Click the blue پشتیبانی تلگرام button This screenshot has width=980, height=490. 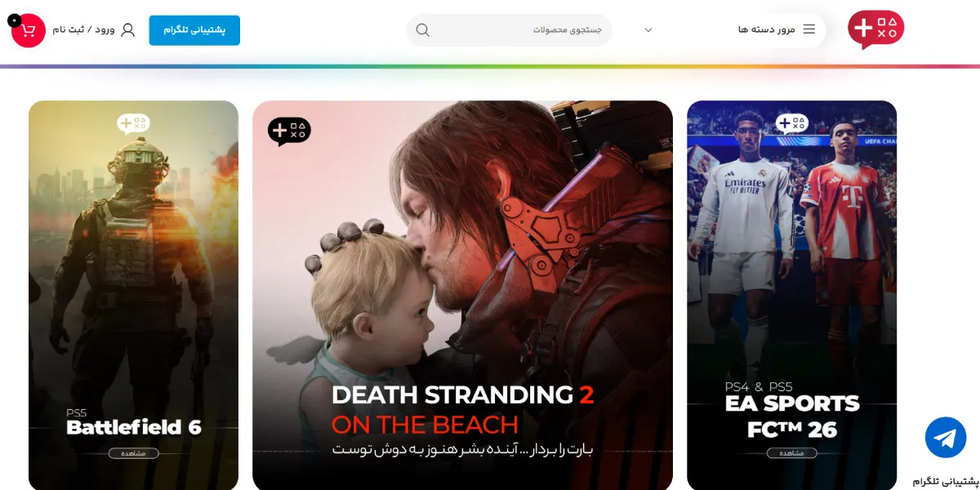pyautogui.click(x=194, y=30)
